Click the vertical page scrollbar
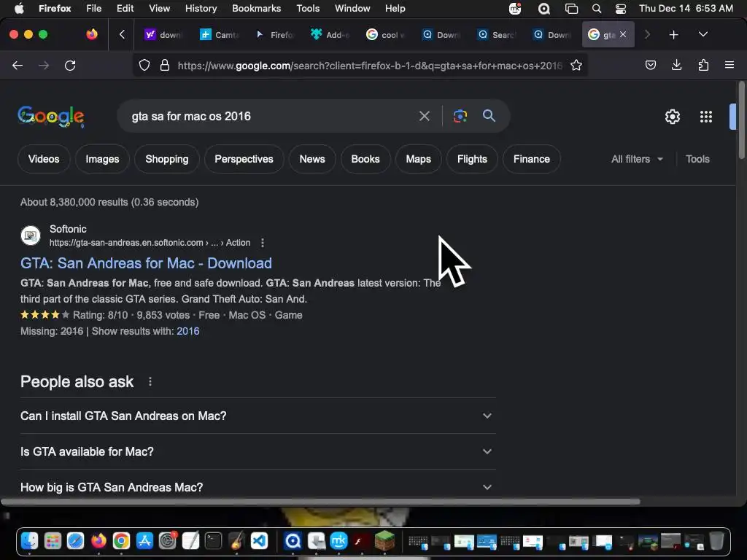Viewport: 747px width, 560px height. pos(741,120)
